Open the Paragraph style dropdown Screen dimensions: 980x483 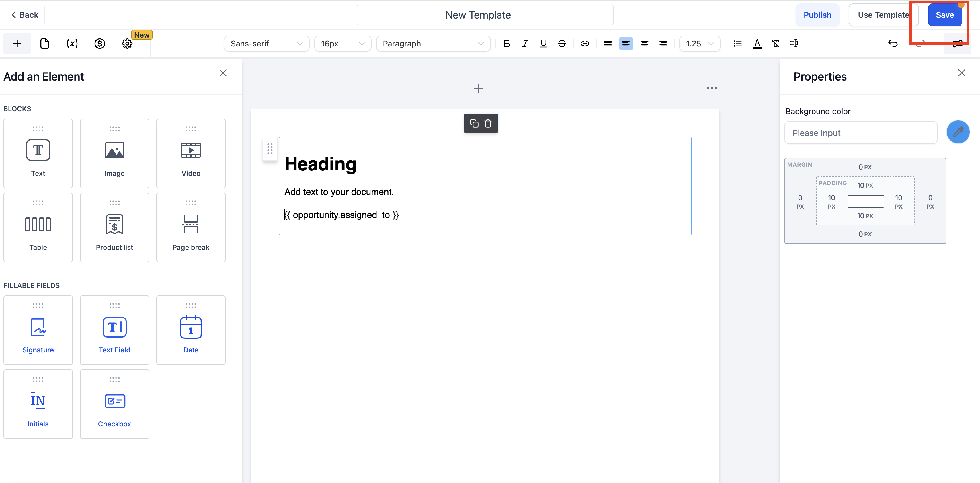[x=433, y=44]
